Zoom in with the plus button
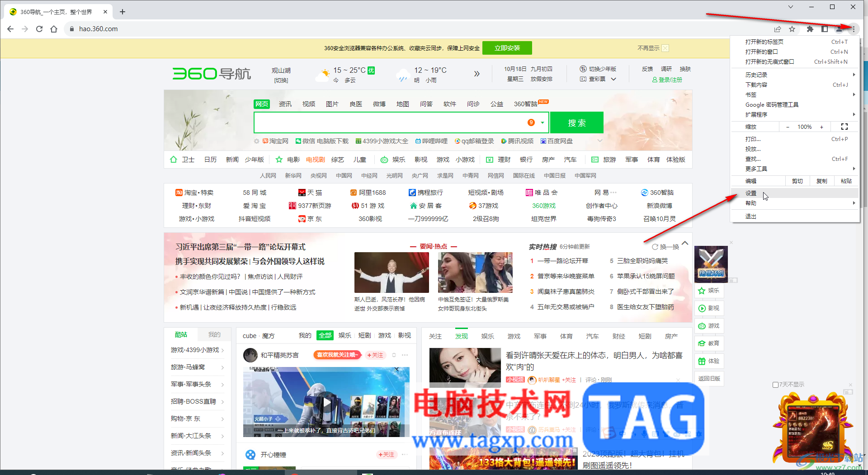 click(x=821, y=127)
